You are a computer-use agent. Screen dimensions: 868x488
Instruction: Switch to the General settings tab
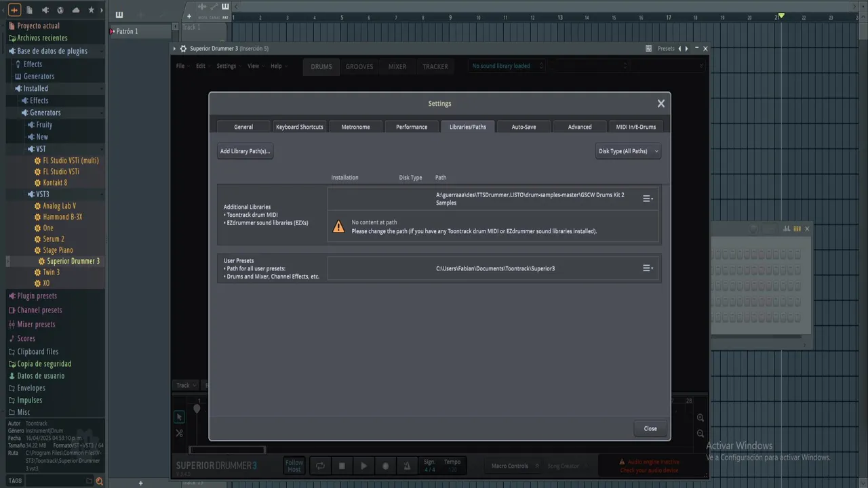[x=243, y=127]
